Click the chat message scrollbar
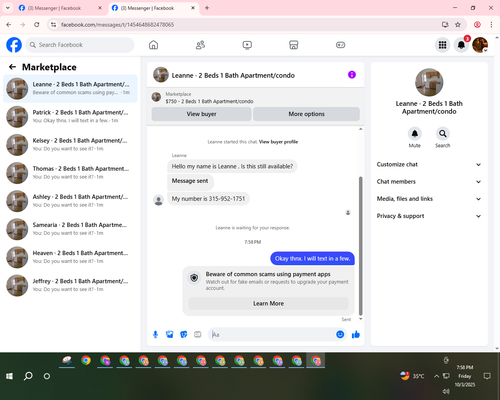Viewport: 500px width, 400px height. point(360,246)
